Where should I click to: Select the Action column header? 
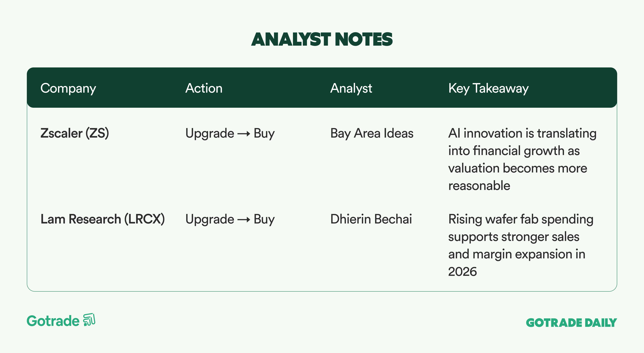pos(204,88)
